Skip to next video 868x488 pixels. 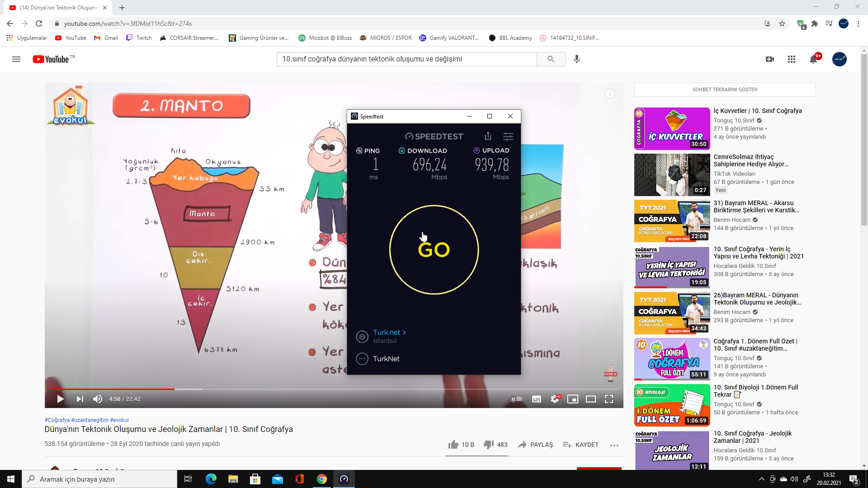[80, 399]
